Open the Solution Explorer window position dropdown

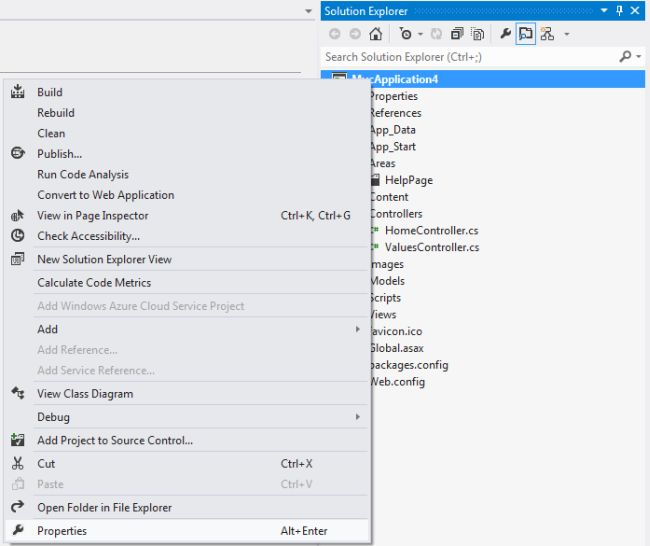pyautogui.click(x=604, y=11)
